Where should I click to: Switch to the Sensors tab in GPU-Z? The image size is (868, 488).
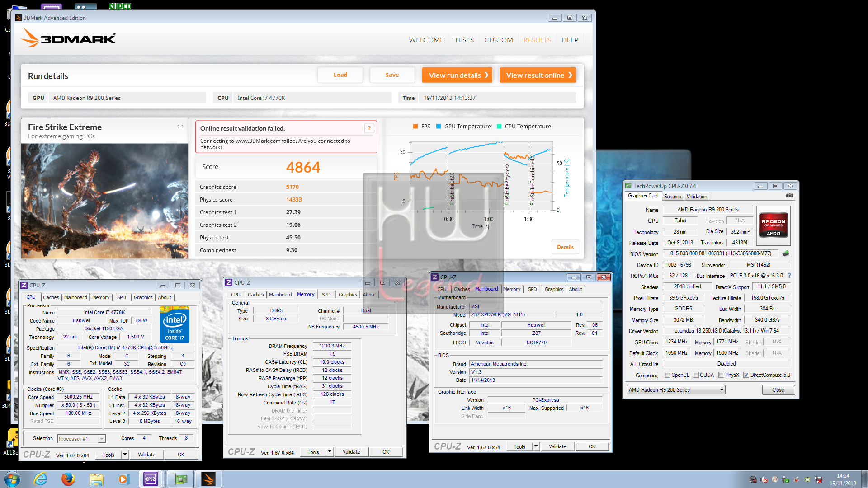[672, 197]
